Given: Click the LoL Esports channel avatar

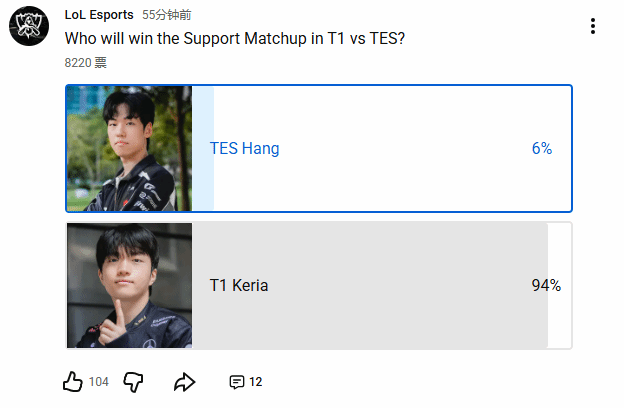Looking at the screenshot, I should [x=28, y=30].
